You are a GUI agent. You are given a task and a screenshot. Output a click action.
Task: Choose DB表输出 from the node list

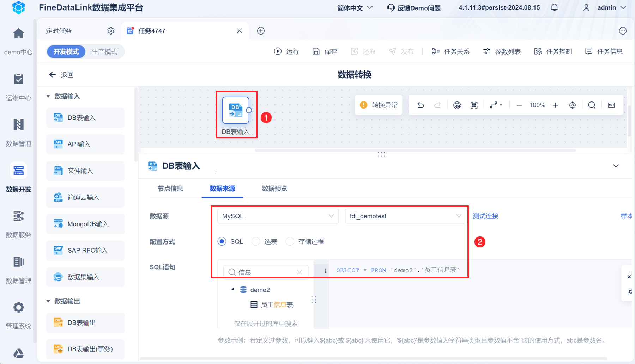(85, 323)
